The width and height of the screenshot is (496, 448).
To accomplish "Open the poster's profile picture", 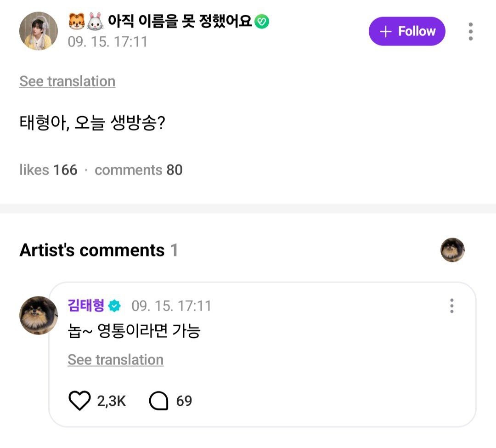I will (x=39, y=31).
